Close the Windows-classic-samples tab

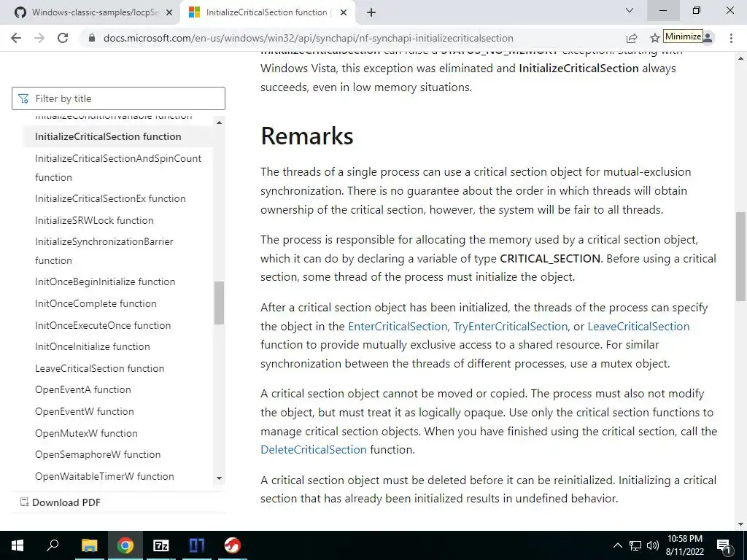click(169, 13)
